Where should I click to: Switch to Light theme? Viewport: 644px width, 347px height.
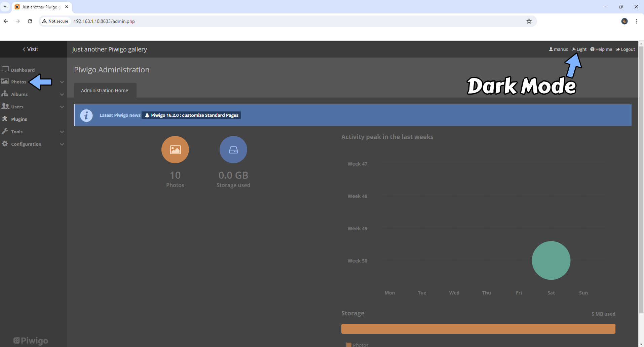pyautogui.click(x=579, y=49)
